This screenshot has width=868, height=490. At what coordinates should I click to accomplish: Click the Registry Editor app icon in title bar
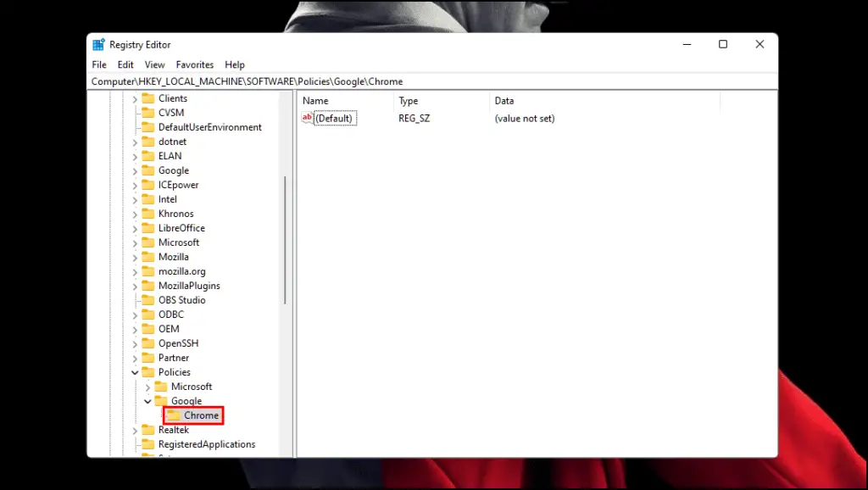coord(98,45)
